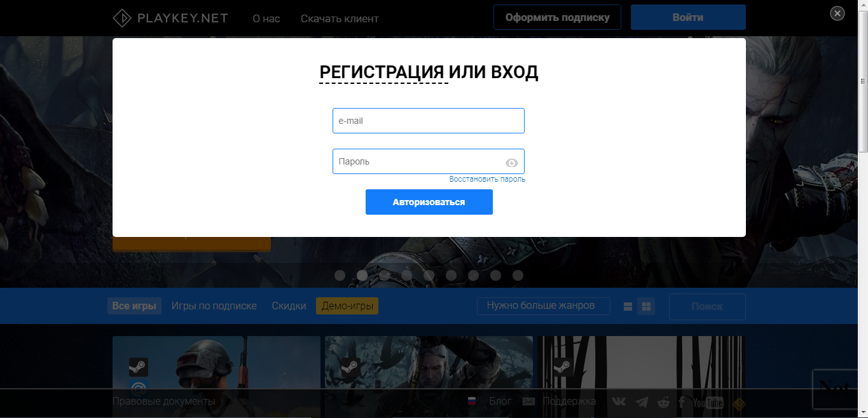The width and height of the screenshot is (868, 418).
Task: Switch to the list view layout icon
Action: (628, 307)
